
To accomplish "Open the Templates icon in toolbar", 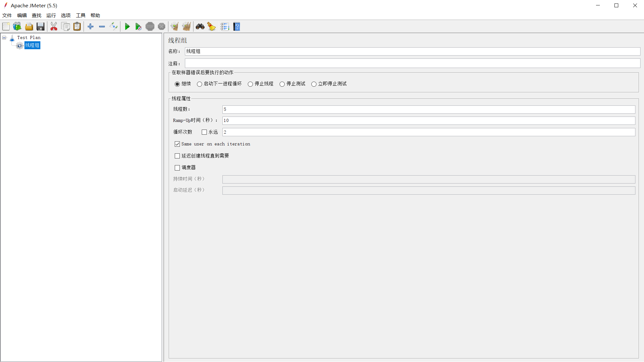I will click(x=17, y=27).
